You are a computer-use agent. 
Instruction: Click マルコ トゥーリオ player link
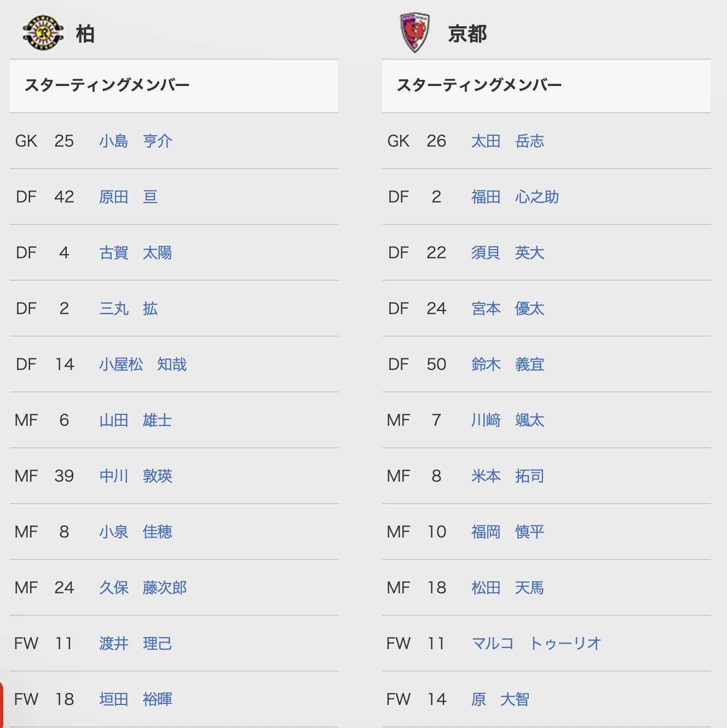[x=536, y=644]
